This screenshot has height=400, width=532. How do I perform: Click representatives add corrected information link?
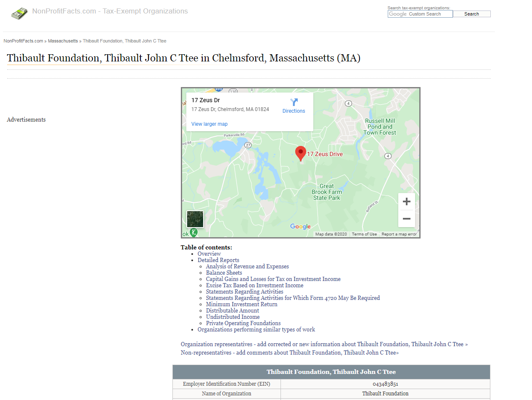[324, 344]
